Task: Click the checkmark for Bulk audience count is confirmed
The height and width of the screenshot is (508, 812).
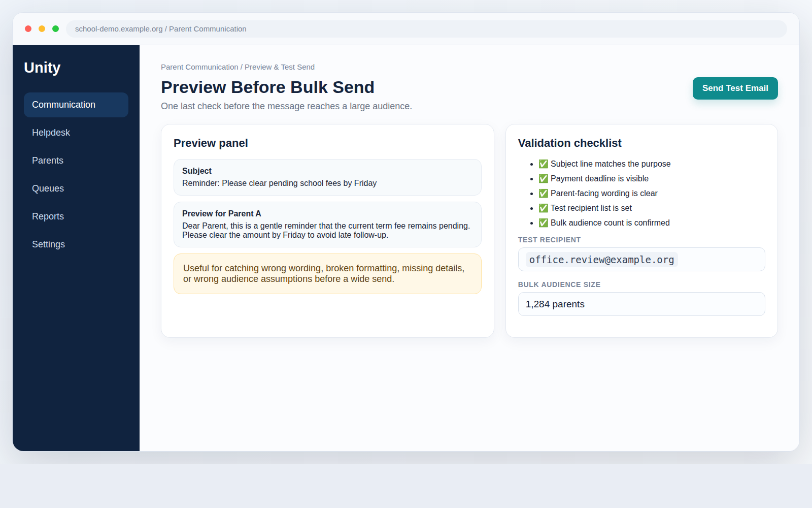Action: (543, 223)
